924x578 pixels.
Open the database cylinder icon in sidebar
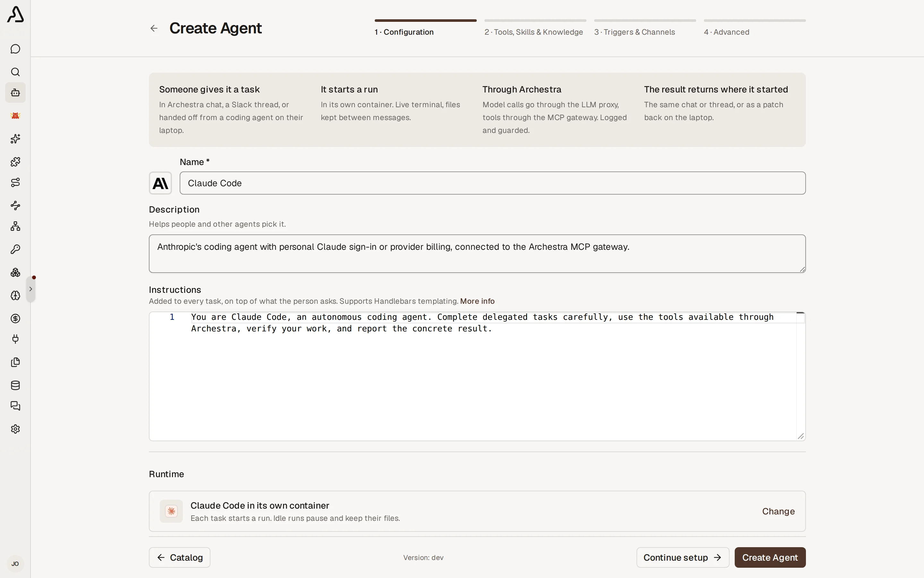pos(15,385)
